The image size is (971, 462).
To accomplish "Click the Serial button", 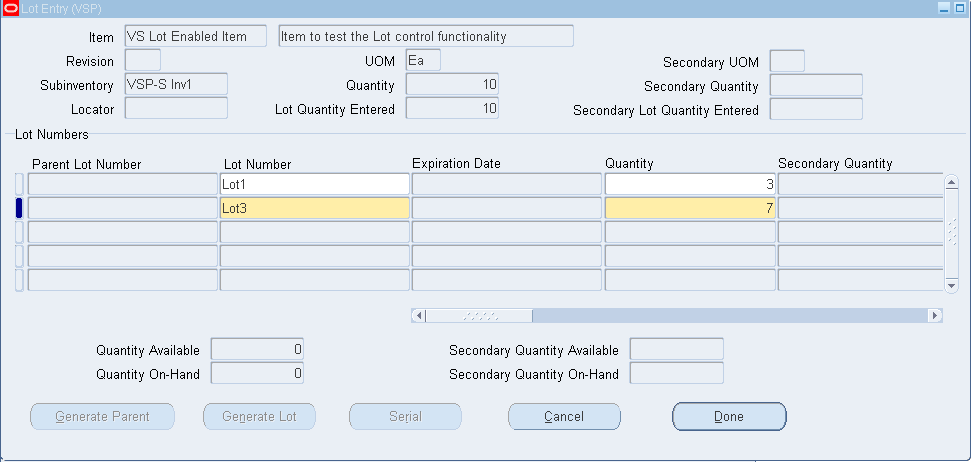I will point(405,417).
